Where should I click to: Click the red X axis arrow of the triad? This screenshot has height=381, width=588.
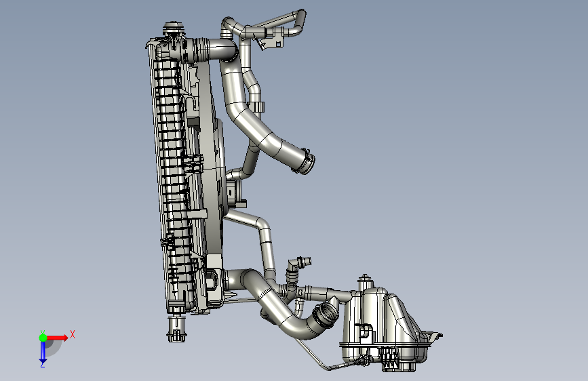pyautogui.click(x=57, y=338)
